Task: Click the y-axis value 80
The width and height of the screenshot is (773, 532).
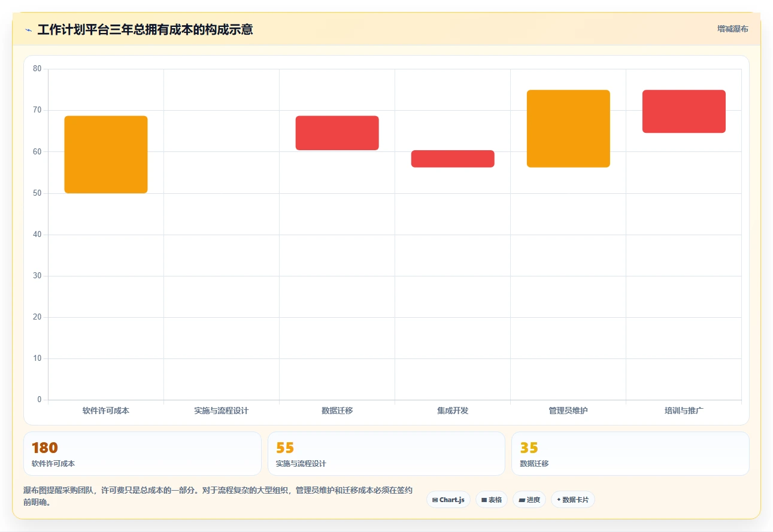Action: [x=37, y=69]
